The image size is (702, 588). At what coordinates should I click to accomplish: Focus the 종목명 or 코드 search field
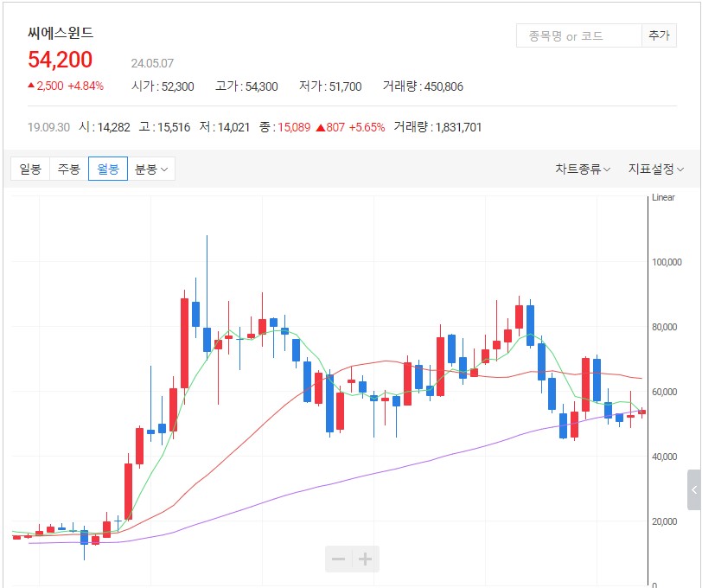pyautogui.click(x=578, y=35)
